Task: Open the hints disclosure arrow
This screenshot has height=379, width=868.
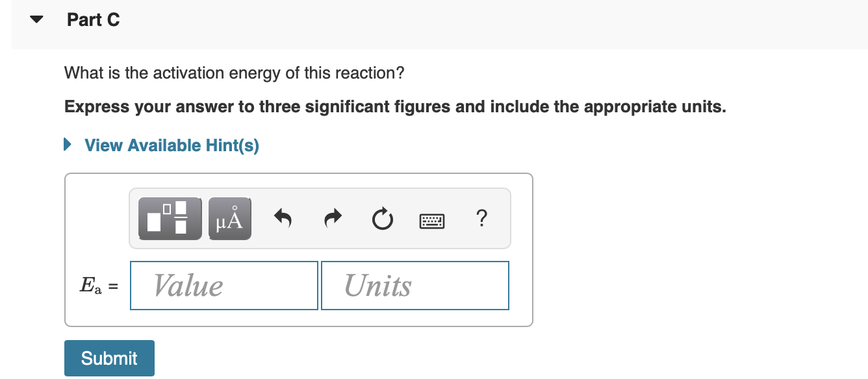Action: pos(66,145)
